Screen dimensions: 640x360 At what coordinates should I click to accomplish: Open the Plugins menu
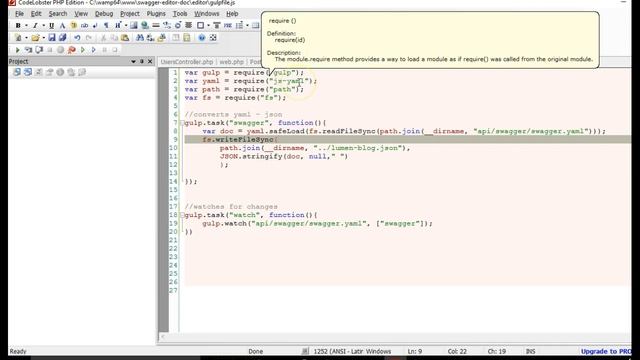point(156,14)
